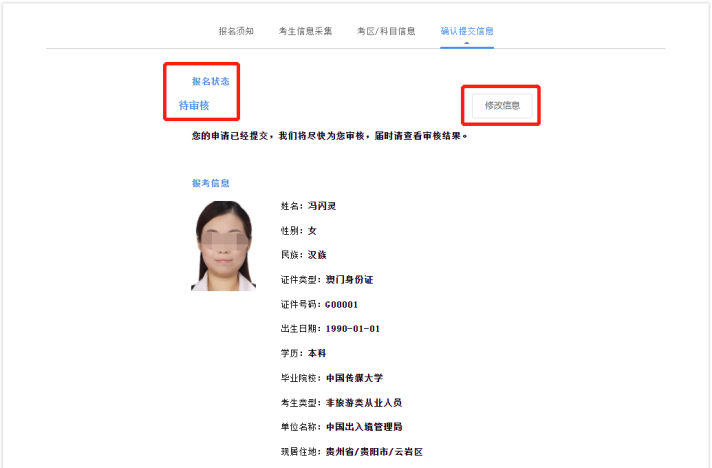Image resolution: width=712 pixels, height=468 pixels.
Task: Click the applicant ID photo
Action: (223, 246)
